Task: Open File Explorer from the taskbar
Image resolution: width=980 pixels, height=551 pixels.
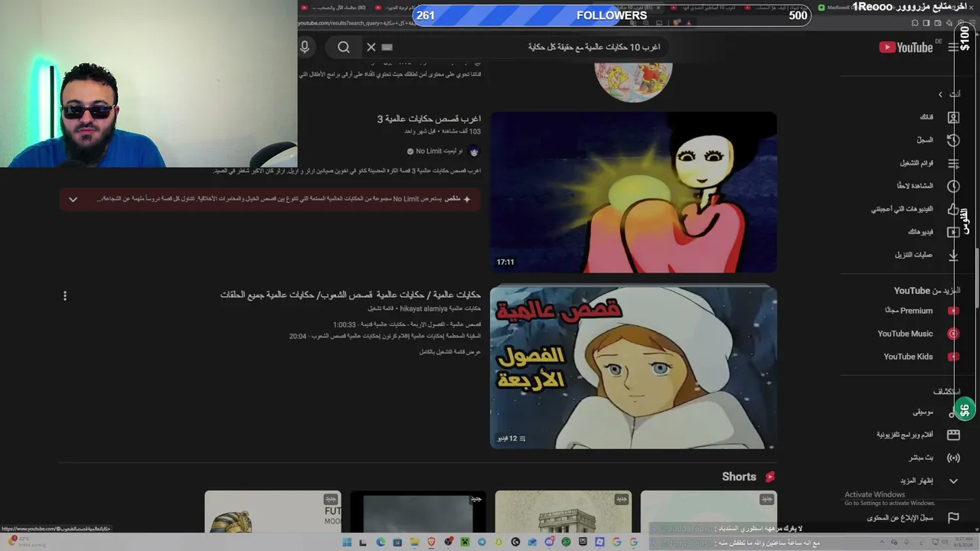Action: [414, 542]
